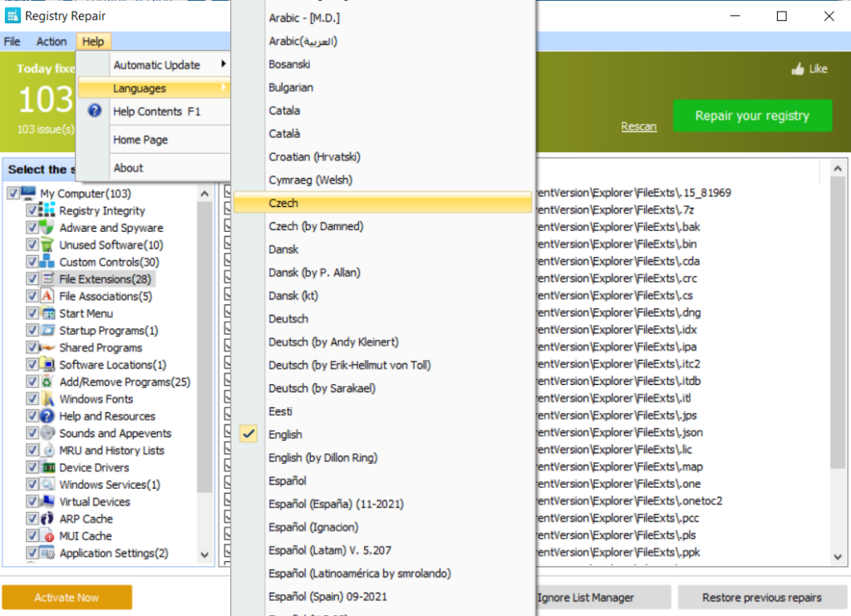This screenshot has width=851, height=616.
Task: Click the Add/Remove Programs recycle icon
Action: pos(47,382)
